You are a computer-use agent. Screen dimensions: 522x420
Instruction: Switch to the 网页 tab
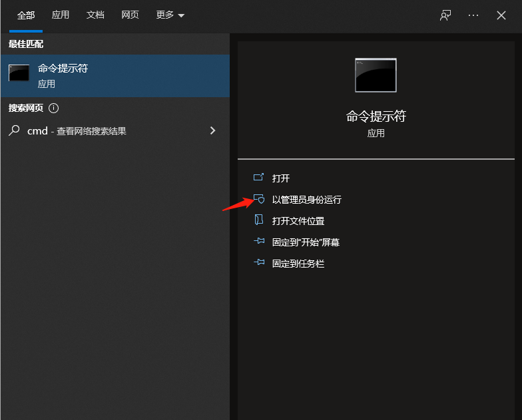point(130,15)
